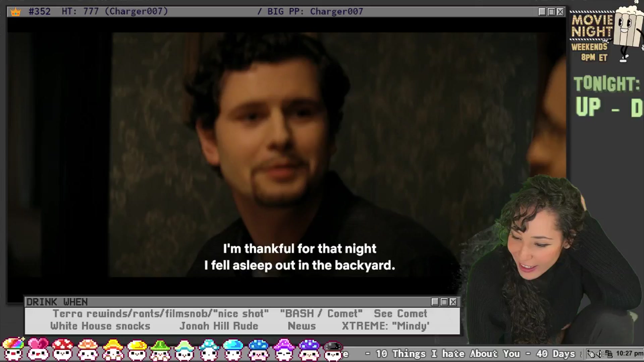Click the TONIGHT: heading
Screen dimensions: 644x362
point(606,84)
